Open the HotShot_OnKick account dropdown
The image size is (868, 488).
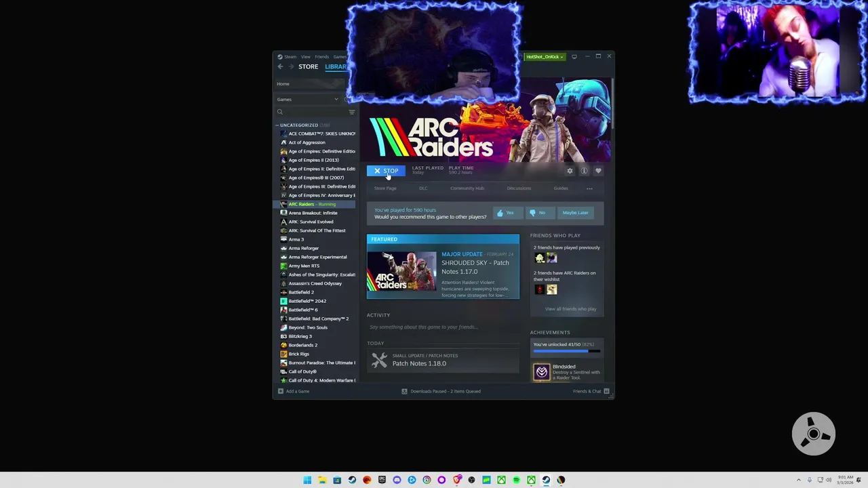tap(545, 57)
